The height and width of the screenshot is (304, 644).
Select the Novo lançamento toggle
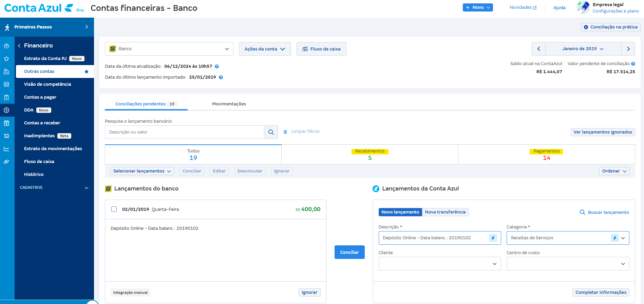(x=400, y=212)
